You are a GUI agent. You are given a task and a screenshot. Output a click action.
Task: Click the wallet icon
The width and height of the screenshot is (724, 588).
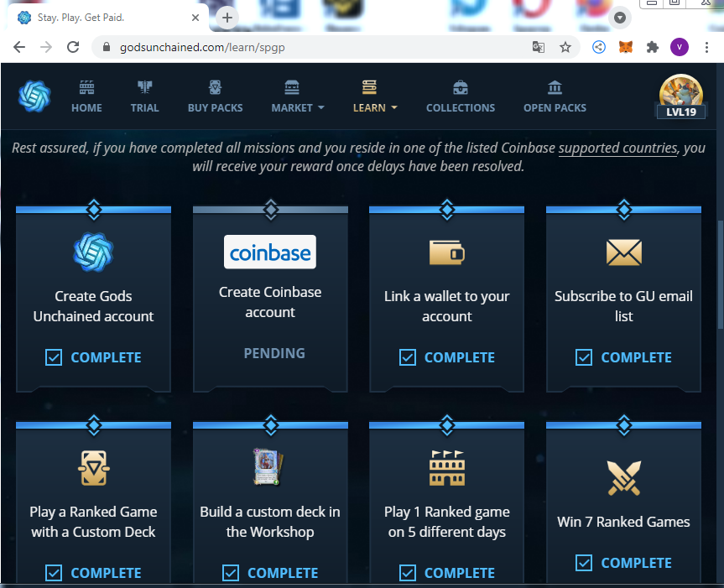coord(446,252)
